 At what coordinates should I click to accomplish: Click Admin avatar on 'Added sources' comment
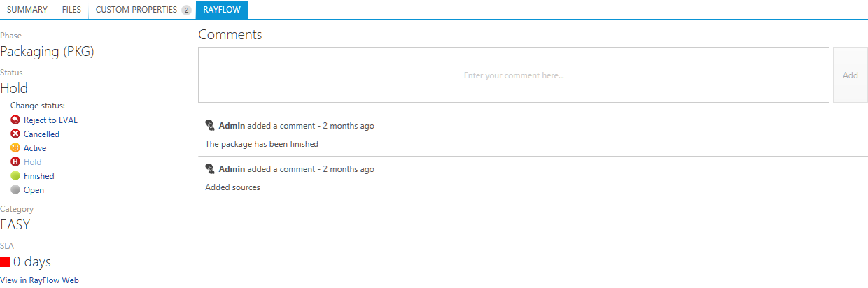pyautogui.click(x=209, y=169)
